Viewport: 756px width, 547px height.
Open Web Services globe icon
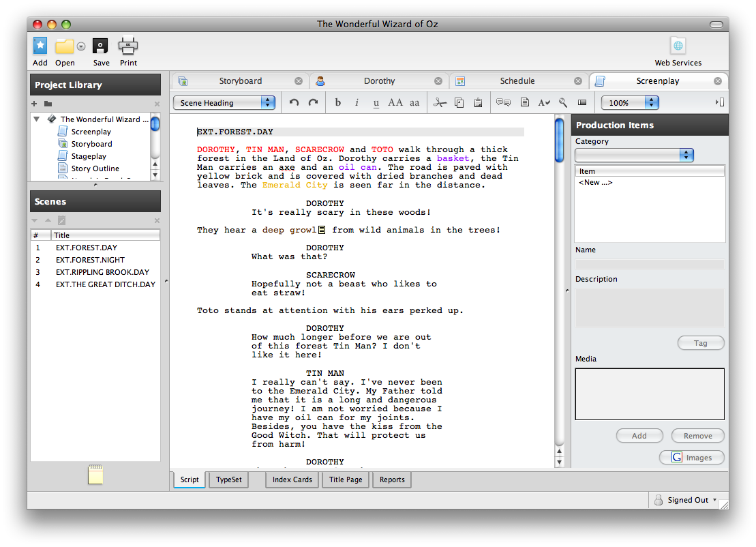pos(678,46)
